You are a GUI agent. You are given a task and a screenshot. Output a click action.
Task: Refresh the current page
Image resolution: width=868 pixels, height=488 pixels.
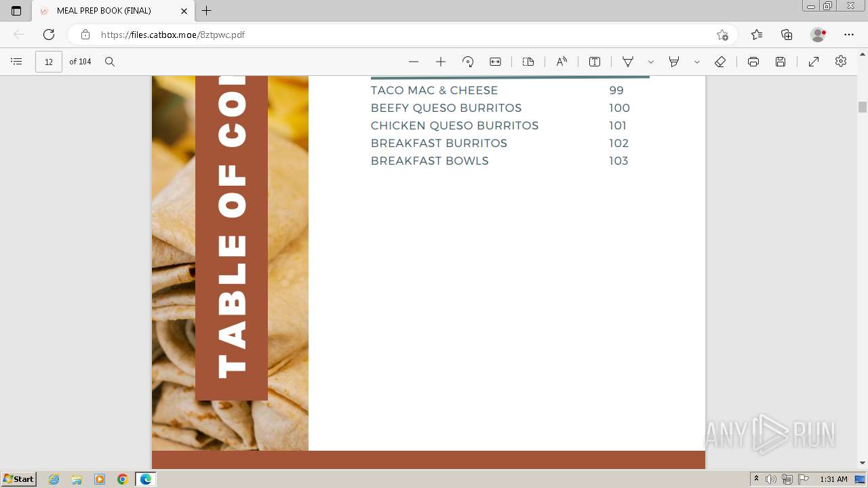pyautogui.click(x=49, y=35)
